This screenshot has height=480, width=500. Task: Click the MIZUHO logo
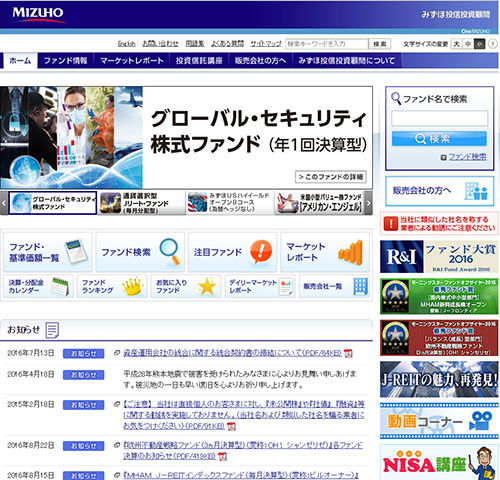(x=38, y=15)
